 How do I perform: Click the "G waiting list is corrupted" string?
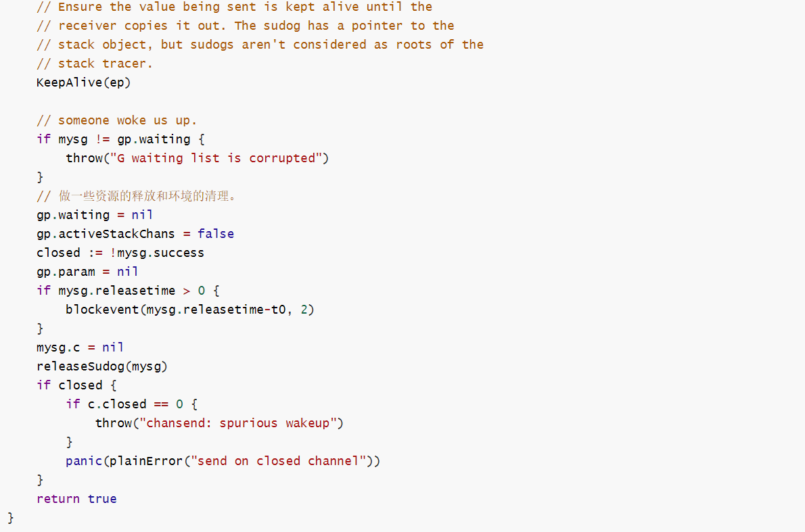tap(216, 158)
